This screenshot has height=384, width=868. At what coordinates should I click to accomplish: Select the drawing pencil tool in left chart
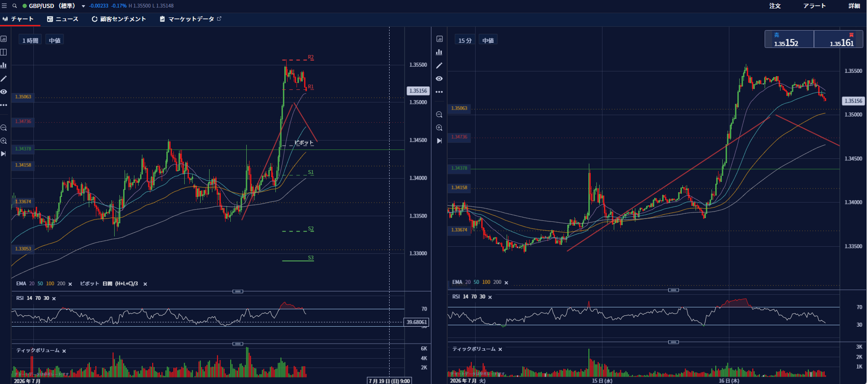click(x=4, y=78)
